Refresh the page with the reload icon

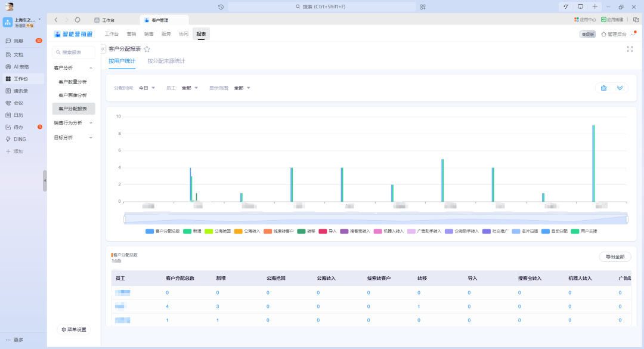[78, 20]
